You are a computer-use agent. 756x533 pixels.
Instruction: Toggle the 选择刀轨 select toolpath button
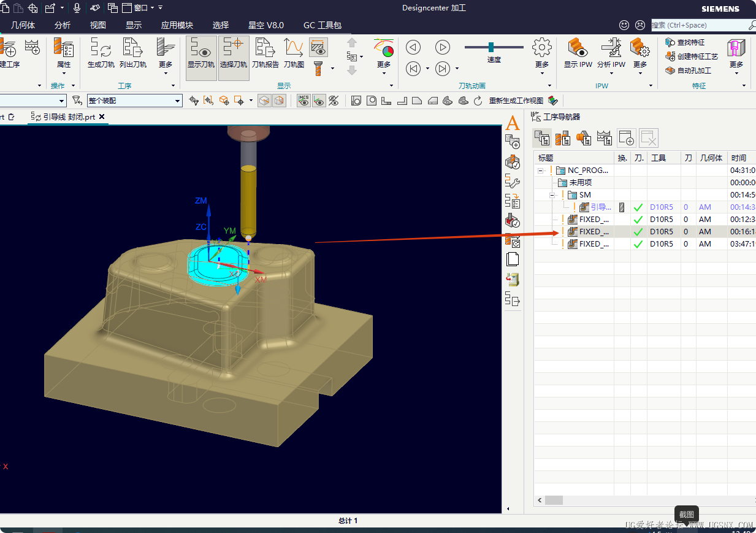tap(234, 58)
